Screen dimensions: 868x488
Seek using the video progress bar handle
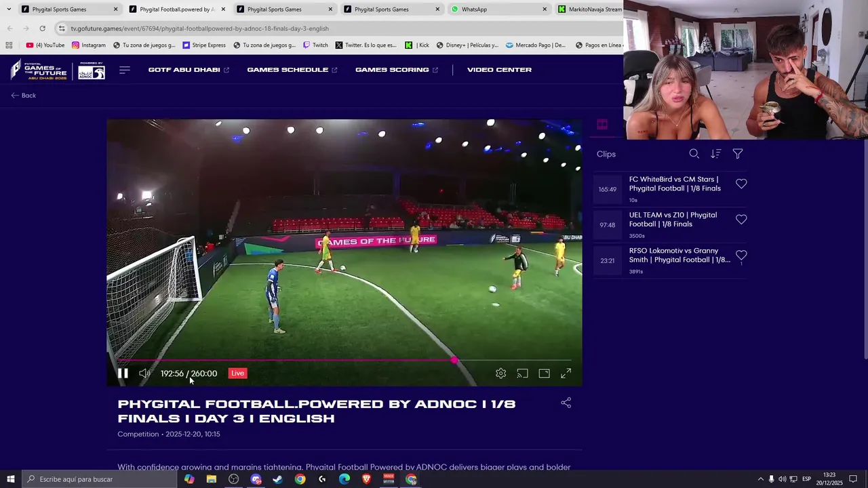(454, 361)
